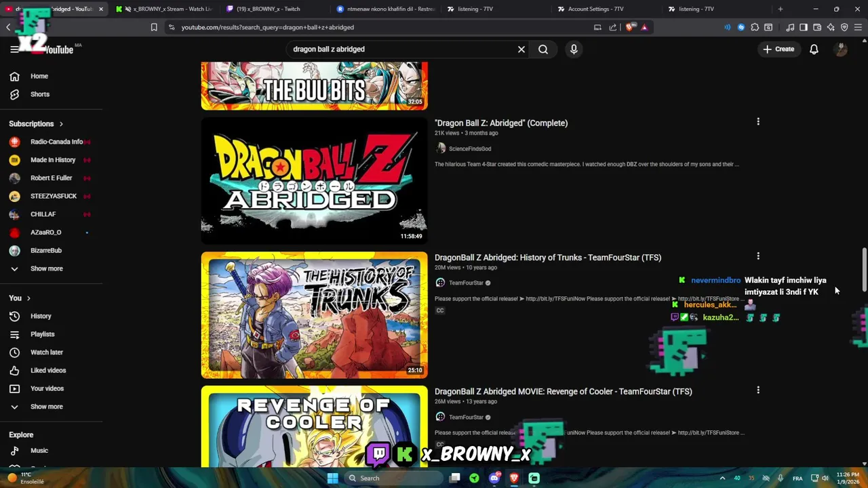Screen dimensions: 868x488
Task: Click TeamFourStar channel avatar under History of Trunks
Action: pos(440,283)
